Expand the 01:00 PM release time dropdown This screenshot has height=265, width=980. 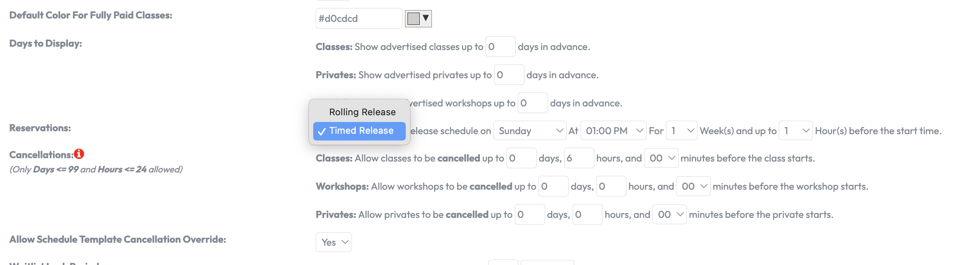pos(613,131)
